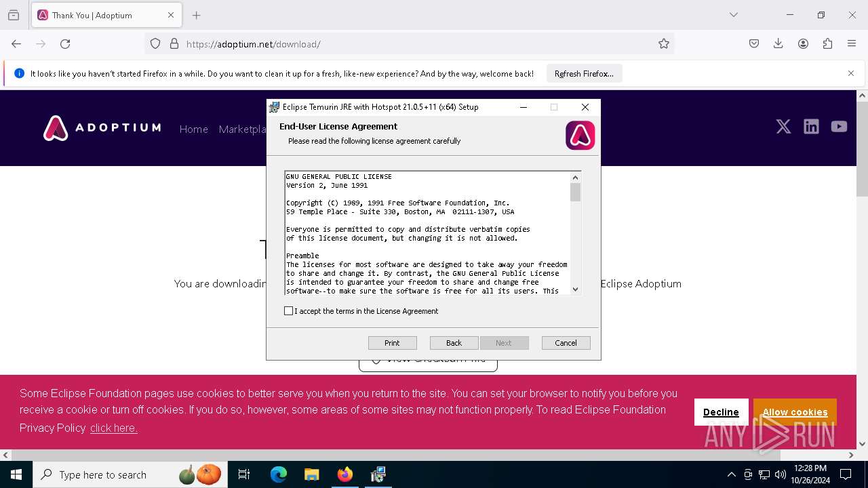
Task: Open the Firefox downloads panel
Action: (x=778, y=44)
